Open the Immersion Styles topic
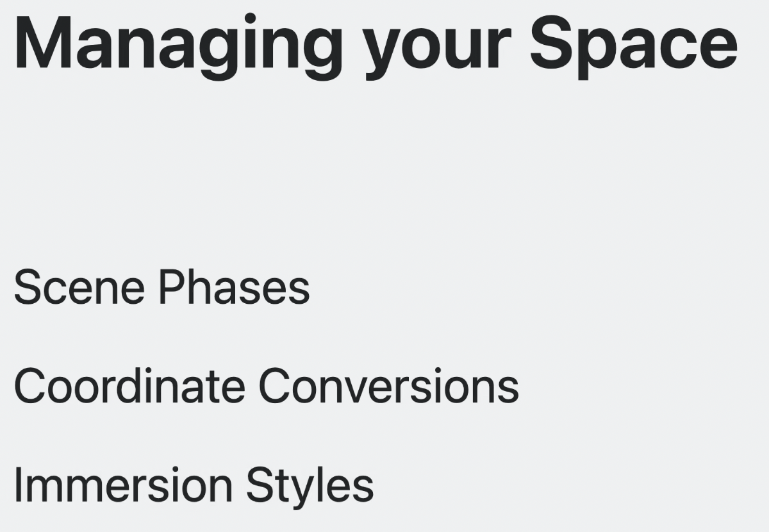Viewport: 769px width, 532px height. 194,485
